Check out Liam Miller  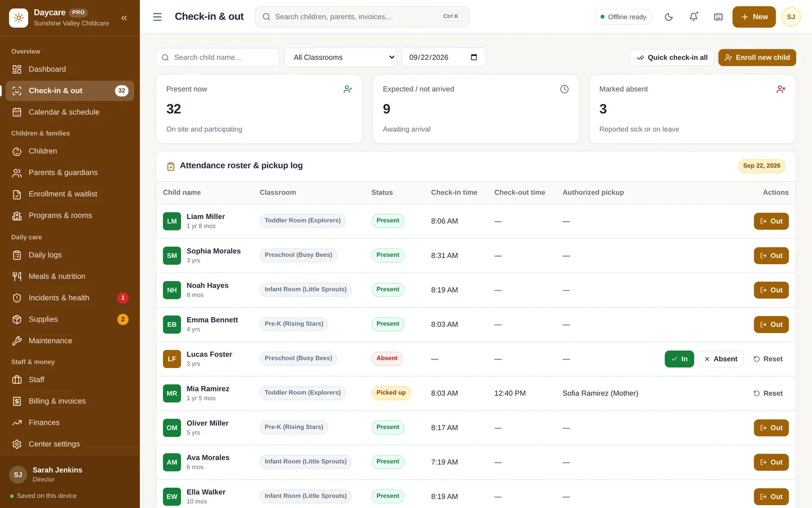(x=771, y=221)
